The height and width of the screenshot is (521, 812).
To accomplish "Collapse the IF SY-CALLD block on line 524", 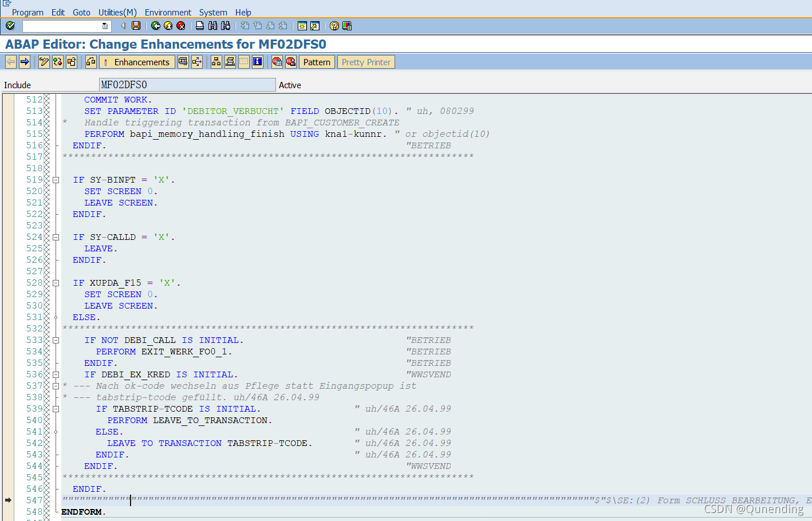I will (56, 237).
